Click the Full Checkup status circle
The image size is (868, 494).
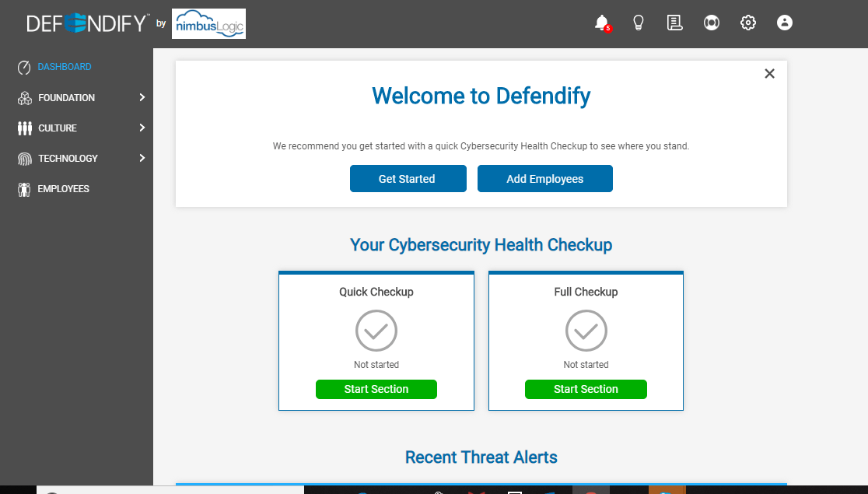[586, 330]
